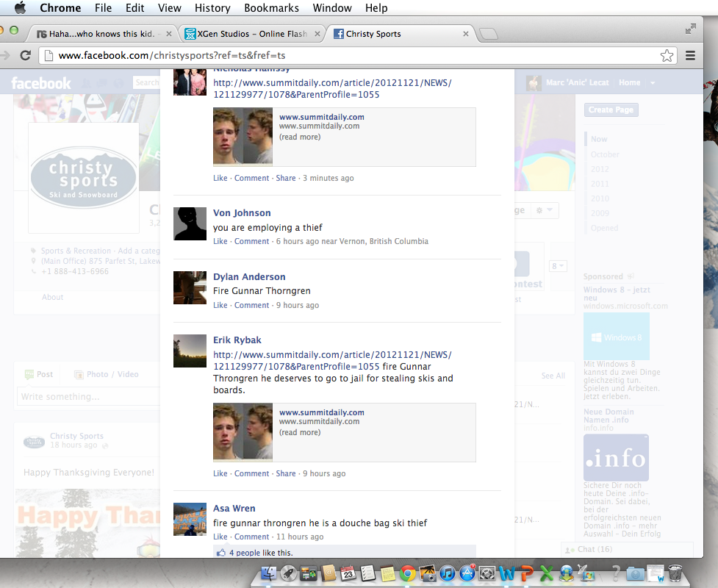Open Chrome's hamburger menu icon

[691, 55]
